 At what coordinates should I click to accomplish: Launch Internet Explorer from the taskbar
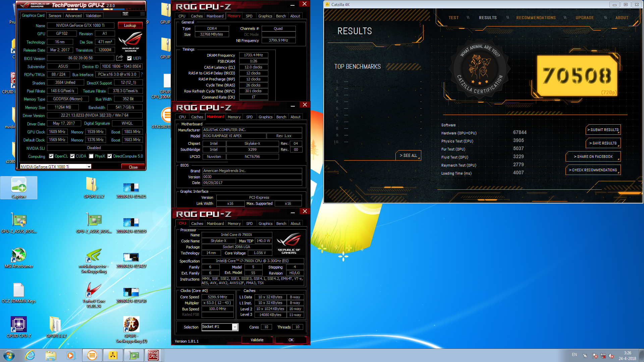[30, 355]
